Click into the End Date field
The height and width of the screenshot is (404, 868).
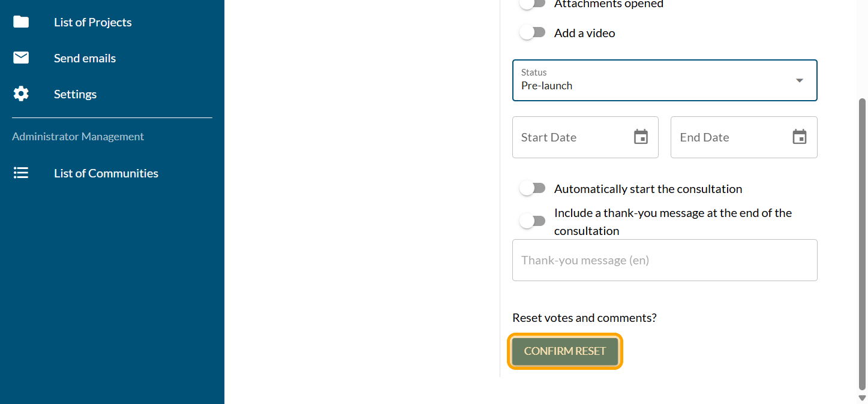[729, 137]
